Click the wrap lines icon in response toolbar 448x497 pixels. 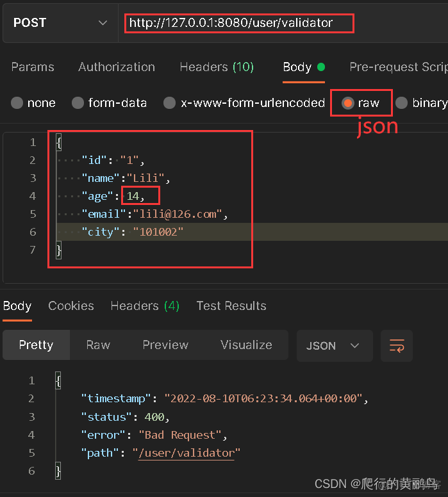(x=397, y=346)
